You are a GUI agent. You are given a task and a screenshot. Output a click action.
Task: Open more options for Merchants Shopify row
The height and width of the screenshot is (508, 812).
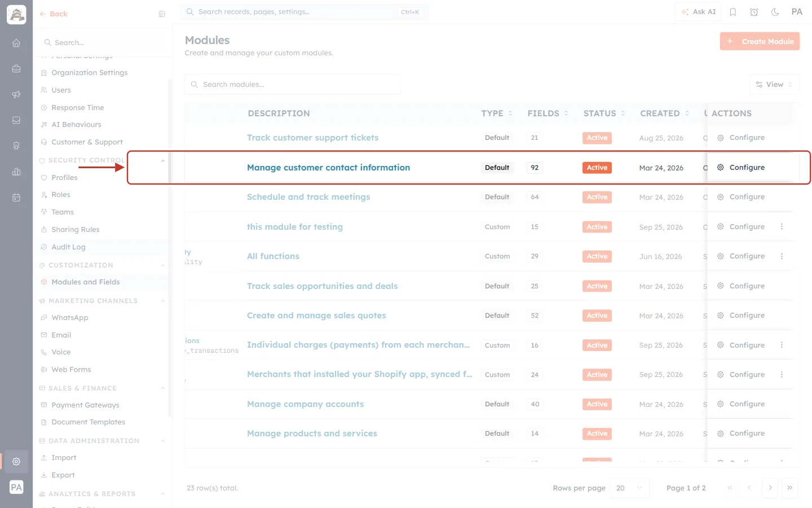[x=782, y=375]
